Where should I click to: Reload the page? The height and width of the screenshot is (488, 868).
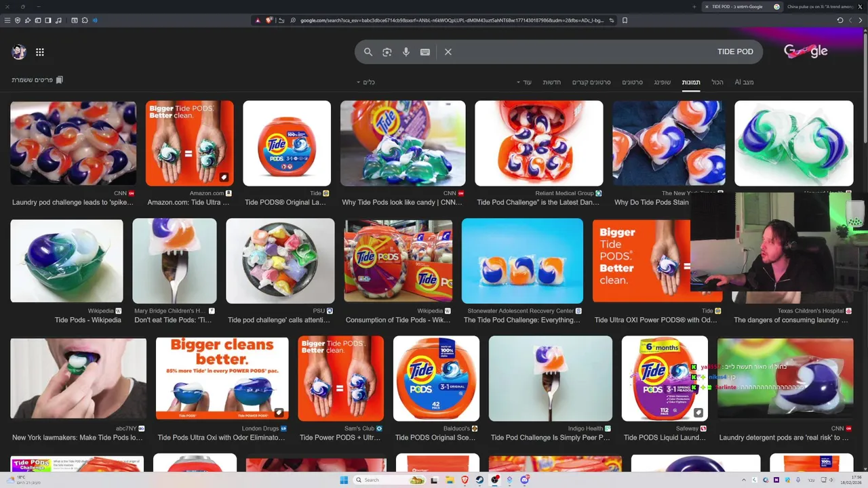(840, 20)
